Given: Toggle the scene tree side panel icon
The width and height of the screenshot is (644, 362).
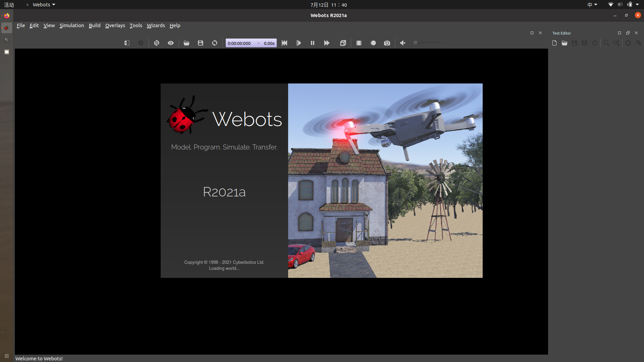Looking at the screenshot, I should (x=127, y=43).
